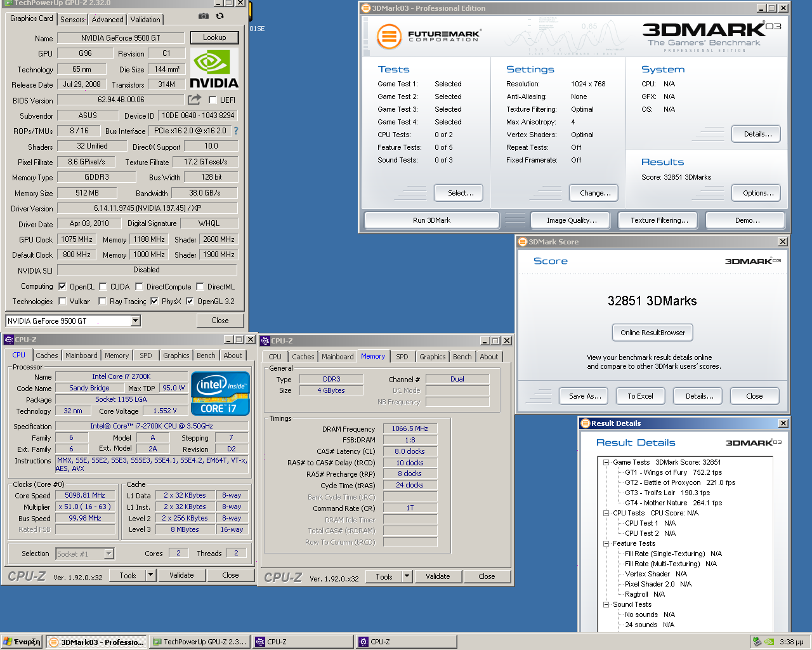
Task: Open Tools dropdown arrow in right CPU-Z
Action: pos(407,576)
